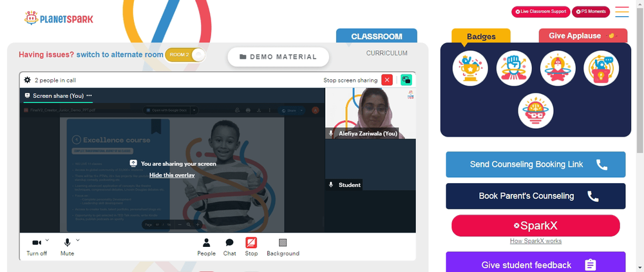Pick the brain with glasses badge
Image resolution: width=644 pixels, height=272 pixels.
[x=536, y=110]
